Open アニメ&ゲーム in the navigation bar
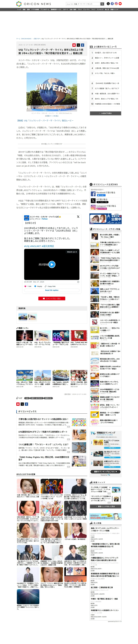The width and height of the screenshot is (138, 644). point(45,10)
